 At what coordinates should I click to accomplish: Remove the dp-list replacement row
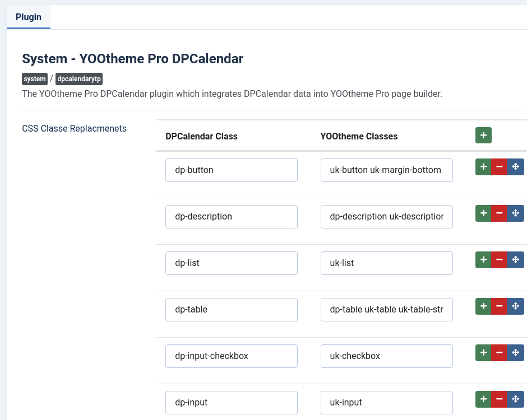[499, 259]
